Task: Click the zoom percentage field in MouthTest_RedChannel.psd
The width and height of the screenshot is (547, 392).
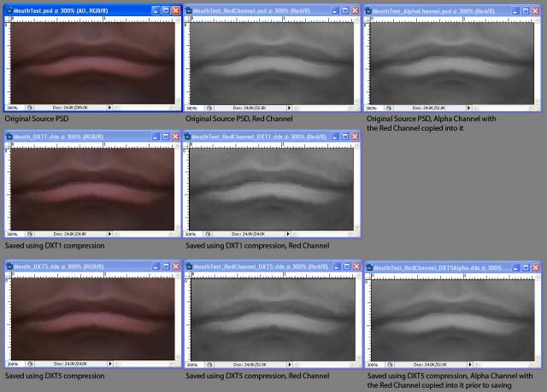Action: point(191,108)
